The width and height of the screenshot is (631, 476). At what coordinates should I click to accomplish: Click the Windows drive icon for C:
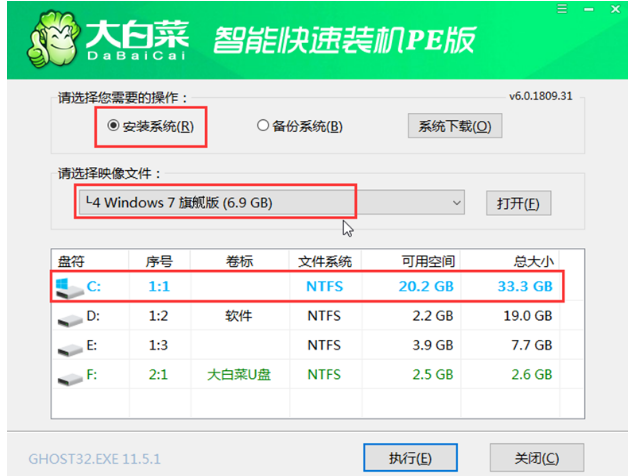click(x=69, y=288)
